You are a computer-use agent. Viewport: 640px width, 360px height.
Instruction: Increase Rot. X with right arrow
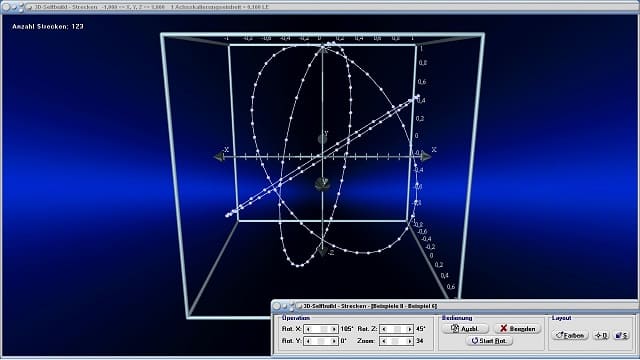[334, 329]
